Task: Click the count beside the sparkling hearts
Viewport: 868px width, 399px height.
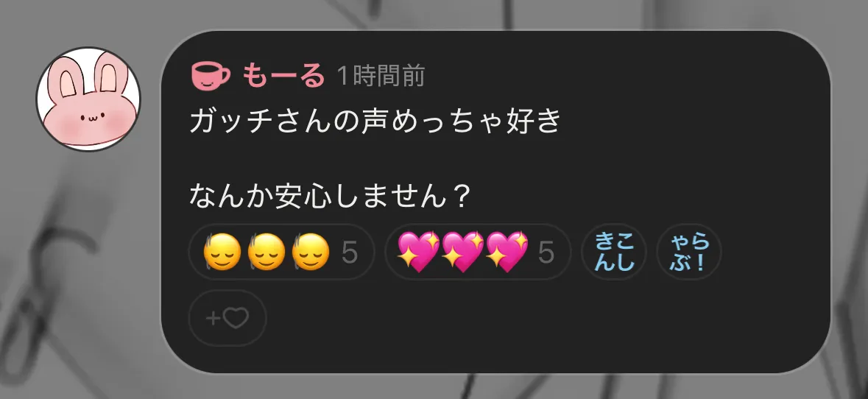Action: [546, 253]
